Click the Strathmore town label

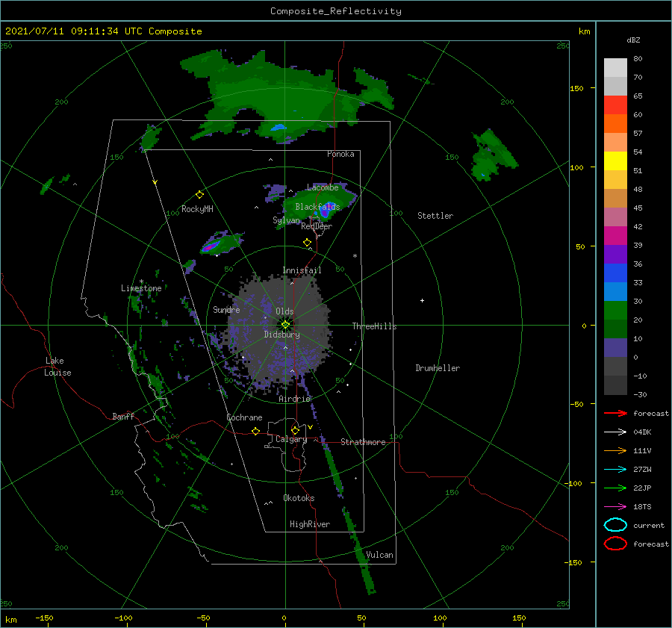coord(363,442)
